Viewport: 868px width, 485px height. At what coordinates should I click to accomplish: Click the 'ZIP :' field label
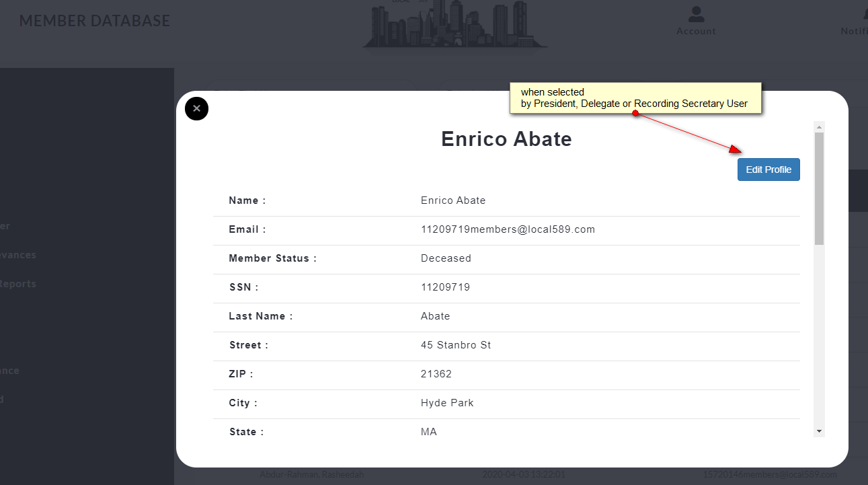pyautogui.click(x=241, y=374)
